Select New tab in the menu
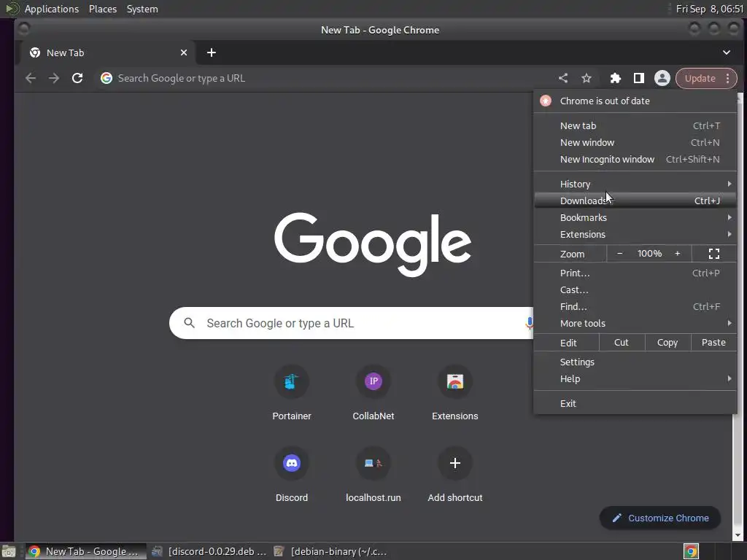Image resolution: width=747 pixels, height=560 pixels. tap(635, 125)
